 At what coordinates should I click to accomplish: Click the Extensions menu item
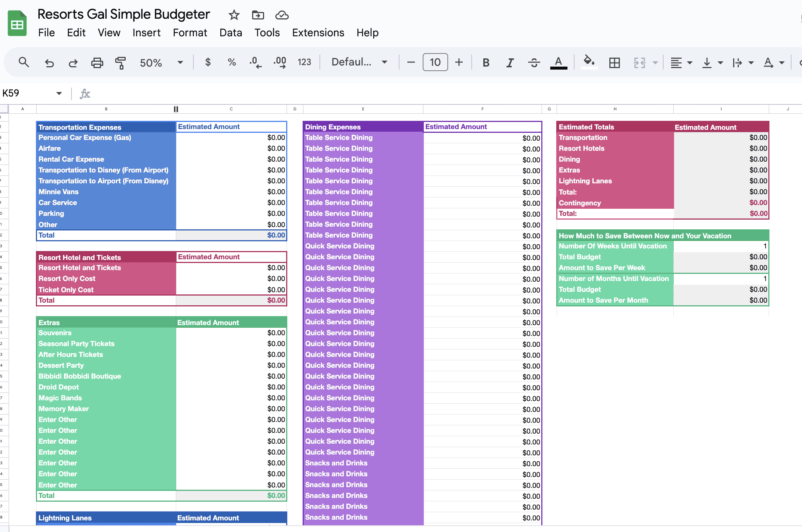click(318, 33)
